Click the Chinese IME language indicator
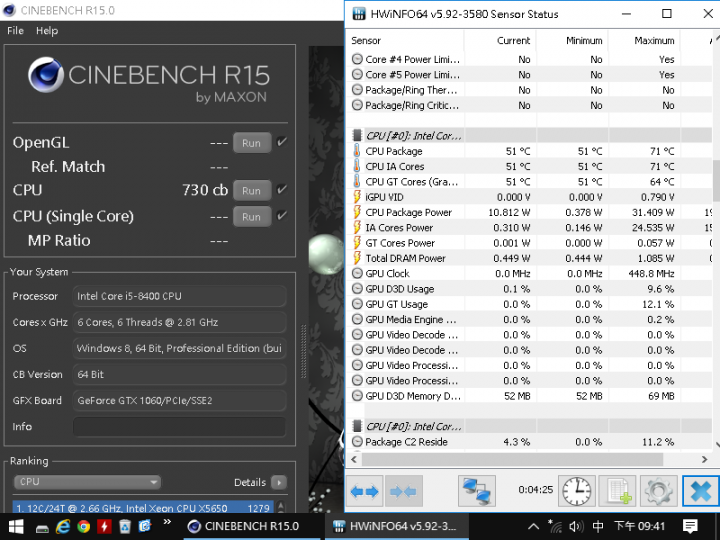 [598, 526]
